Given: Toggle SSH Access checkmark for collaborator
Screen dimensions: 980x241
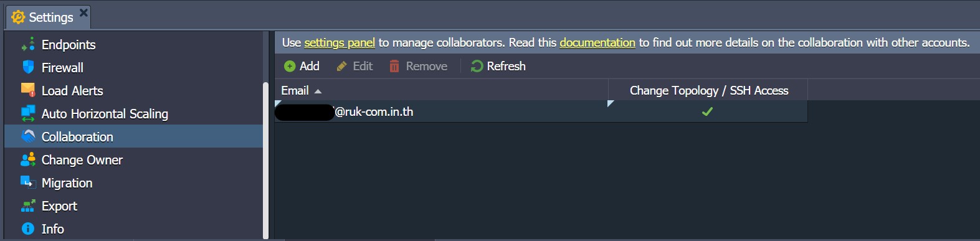Looking at the screenshot, I should (x=707, y=111).
